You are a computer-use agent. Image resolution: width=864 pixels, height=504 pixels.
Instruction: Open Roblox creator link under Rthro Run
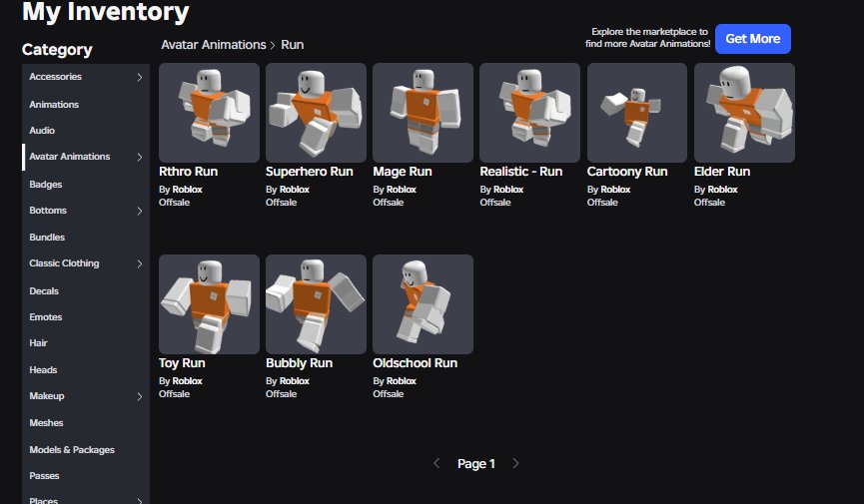[x=188, y=189]
